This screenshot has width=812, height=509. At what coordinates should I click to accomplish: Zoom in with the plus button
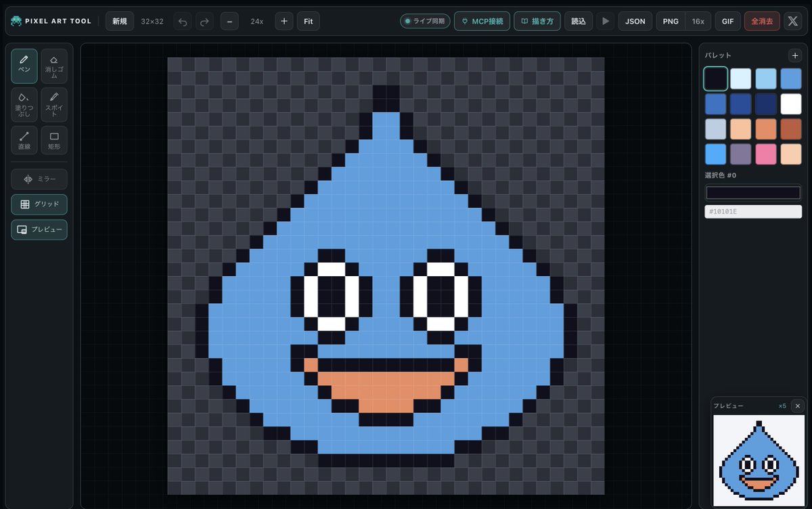284,21
